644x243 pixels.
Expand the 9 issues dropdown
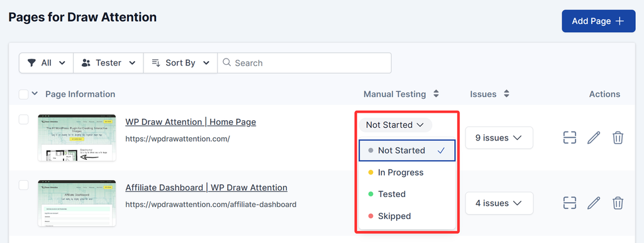(499, 138)
